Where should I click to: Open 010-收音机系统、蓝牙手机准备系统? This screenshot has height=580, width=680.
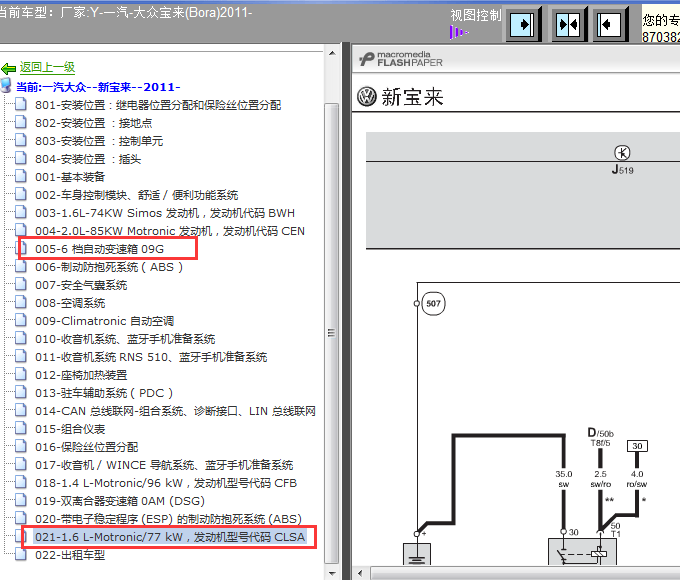coord(125,339)
